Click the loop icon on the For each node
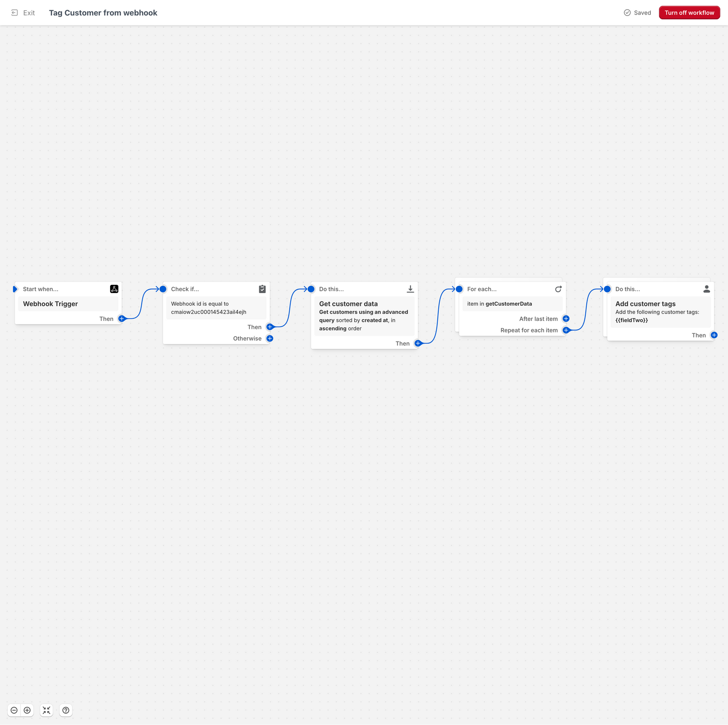Viewport: 728px width, 725px height. (x=558, y=288)
